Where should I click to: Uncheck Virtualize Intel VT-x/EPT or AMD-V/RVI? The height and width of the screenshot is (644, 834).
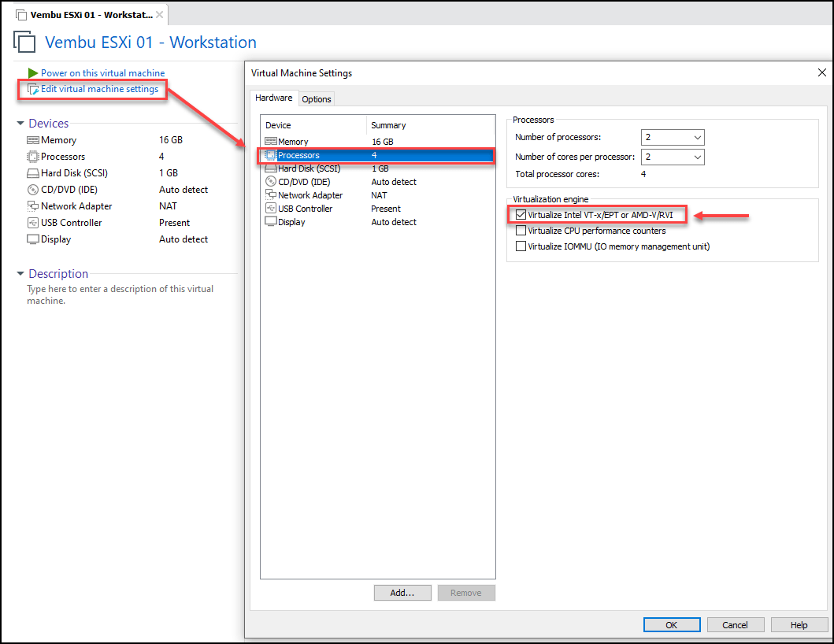click(521, 215)
